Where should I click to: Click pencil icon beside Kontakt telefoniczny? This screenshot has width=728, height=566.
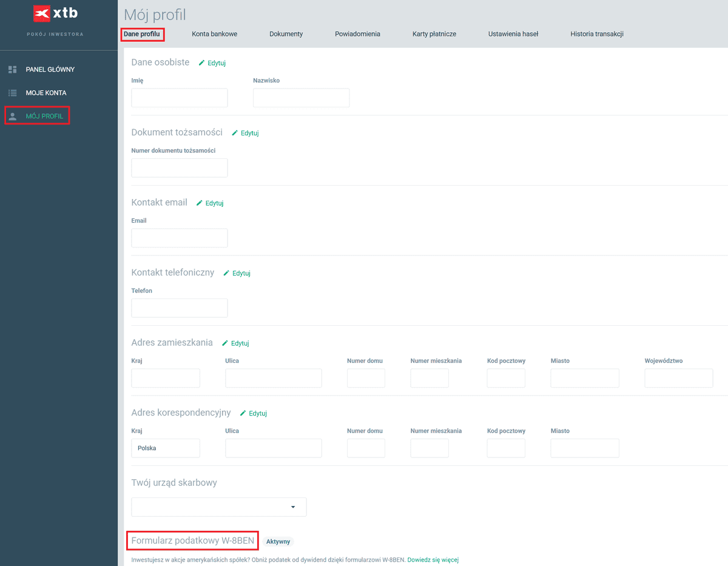click(226, 273)
